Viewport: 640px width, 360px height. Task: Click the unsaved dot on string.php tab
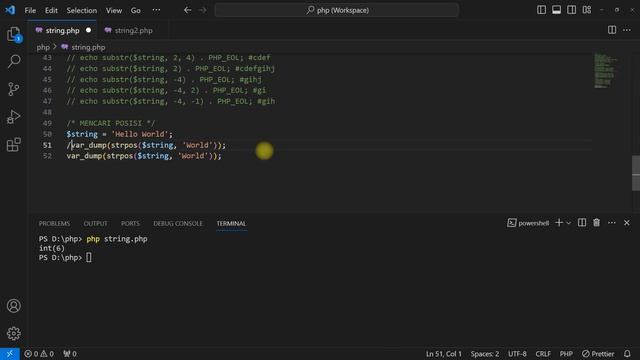click(89, 30)
